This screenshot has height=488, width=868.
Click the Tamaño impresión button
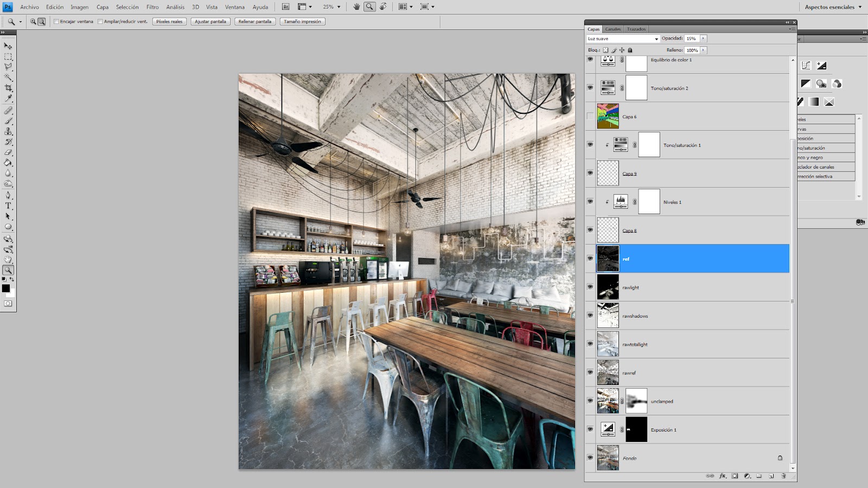coord(303,22)
